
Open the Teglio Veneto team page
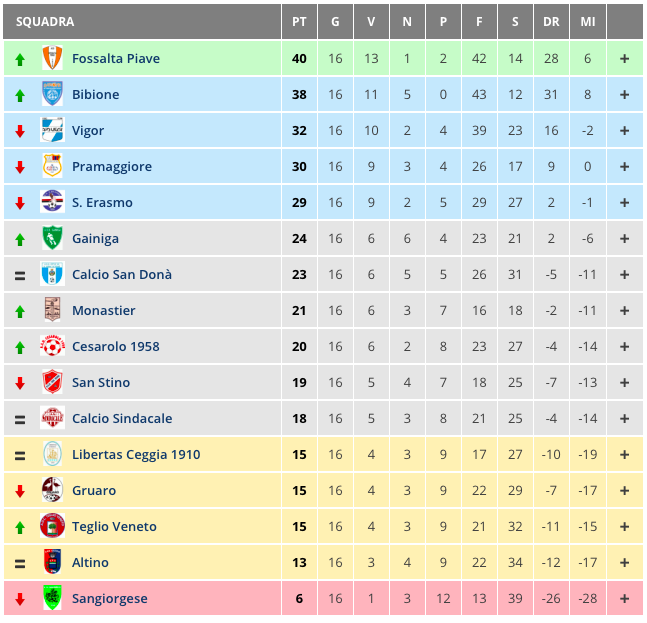(x=114, y=526)
